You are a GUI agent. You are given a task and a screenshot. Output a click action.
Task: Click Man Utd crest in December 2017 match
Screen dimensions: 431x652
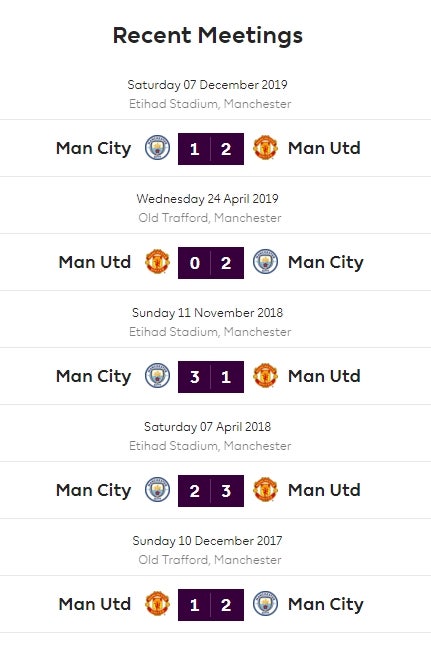(158, 604)
